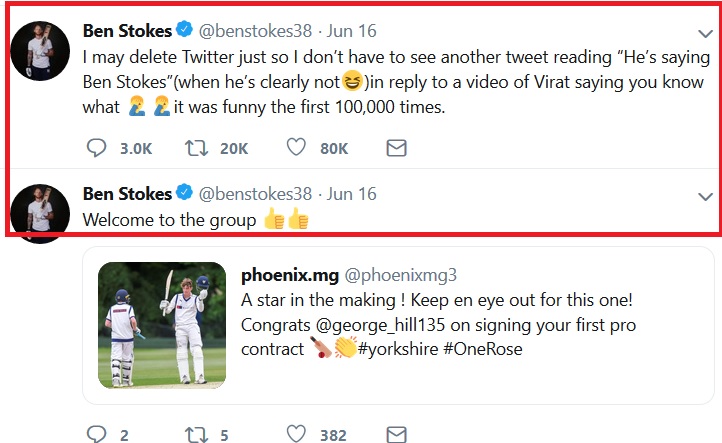Open Ben Stokes profile picture on first tweet

click(40, 51)
